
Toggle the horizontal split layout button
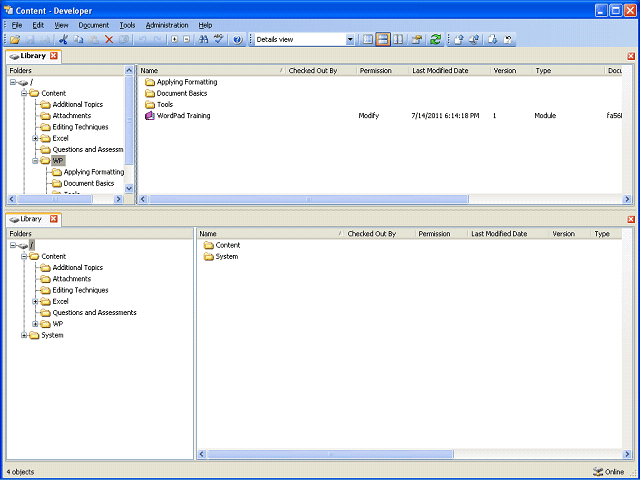click(383, 40)
